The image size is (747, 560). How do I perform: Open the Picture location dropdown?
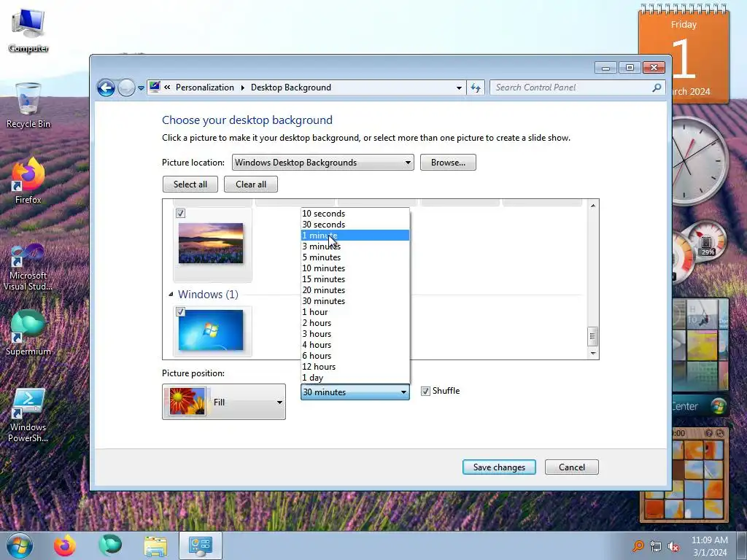322,163
